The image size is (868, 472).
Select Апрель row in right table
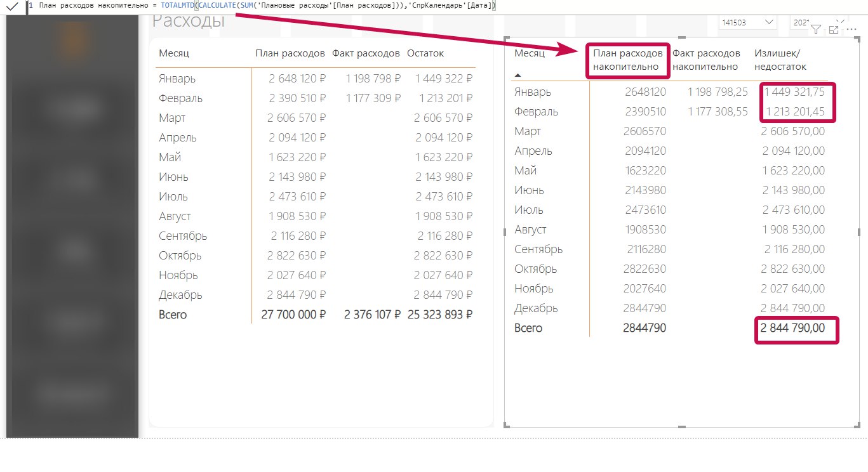coord(670,151)
